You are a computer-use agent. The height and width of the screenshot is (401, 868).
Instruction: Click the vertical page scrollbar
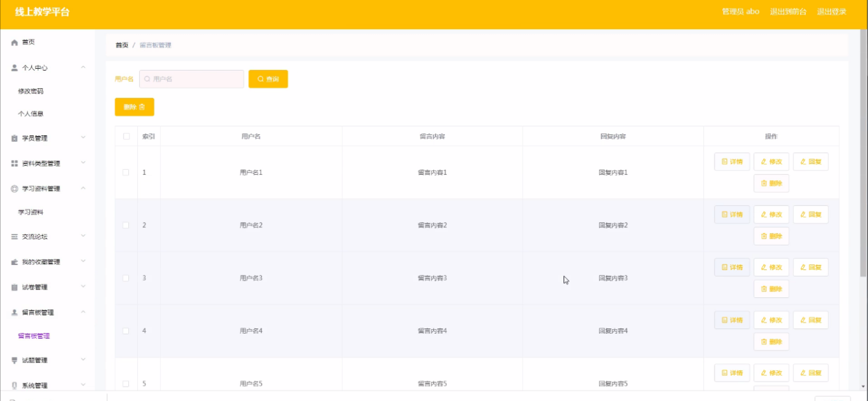coord(863,155)
